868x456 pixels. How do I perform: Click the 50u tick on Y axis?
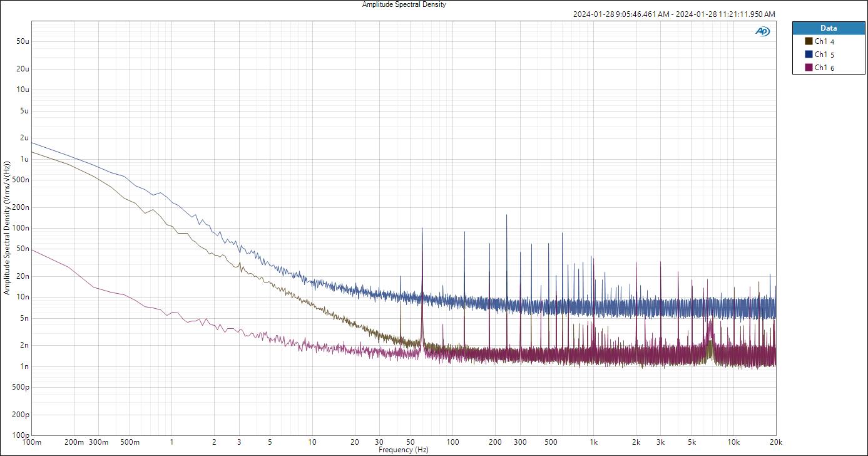[x=23, y=41]
